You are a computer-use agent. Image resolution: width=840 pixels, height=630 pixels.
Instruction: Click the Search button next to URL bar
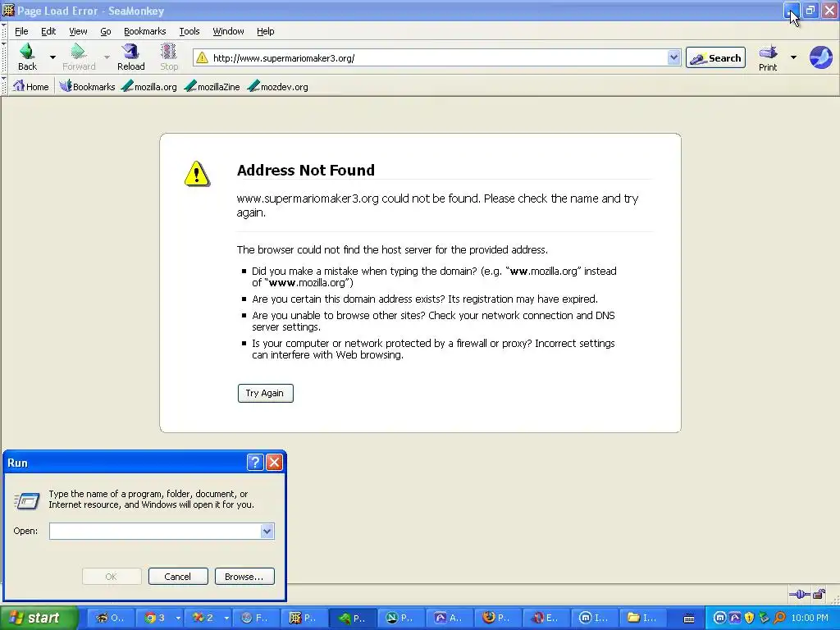tap(715, 58)
